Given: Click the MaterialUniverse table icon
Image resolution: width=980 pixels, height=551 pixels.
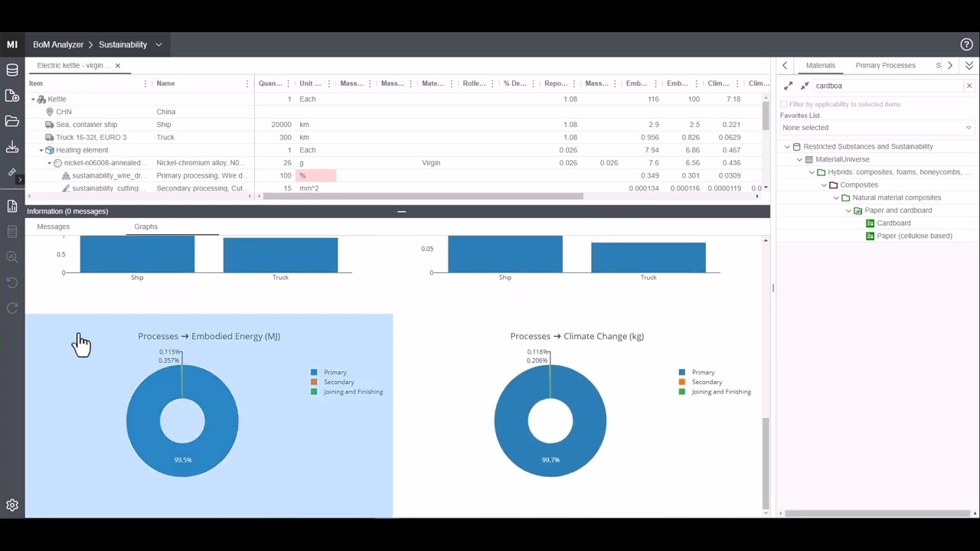Looking at the screenshot, I should click(x=808, y=159).
